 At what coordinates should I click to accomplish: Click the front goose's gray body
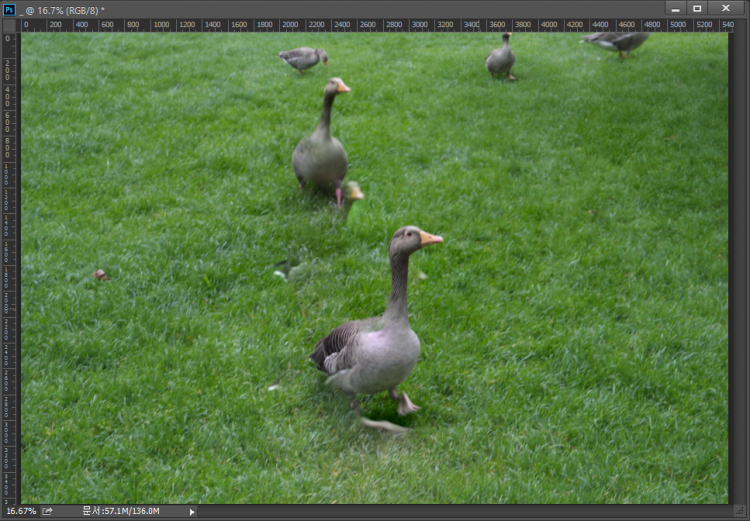click(375, 355)
